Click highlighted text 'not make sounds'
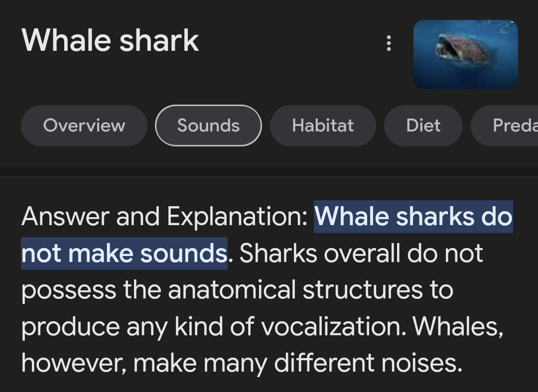538x392 pixels. [x=124, y=254]
